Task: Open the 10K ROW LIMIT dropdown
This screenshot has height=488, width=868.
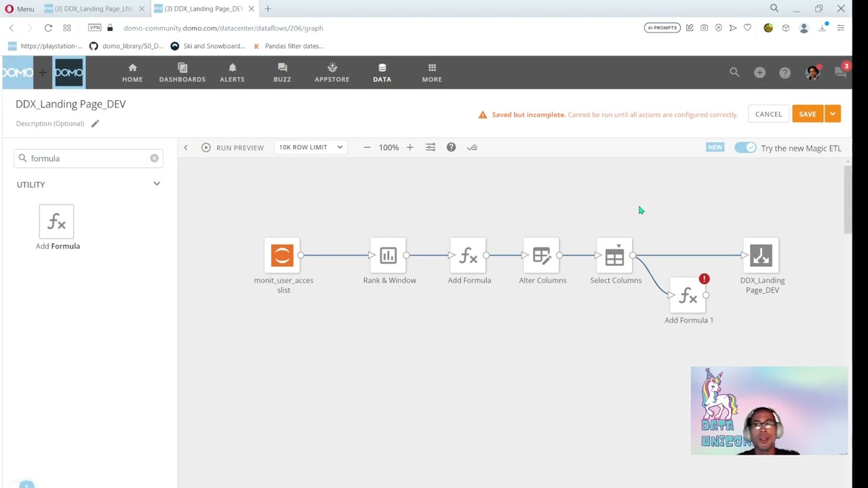Action: click(x=311, y=147)
